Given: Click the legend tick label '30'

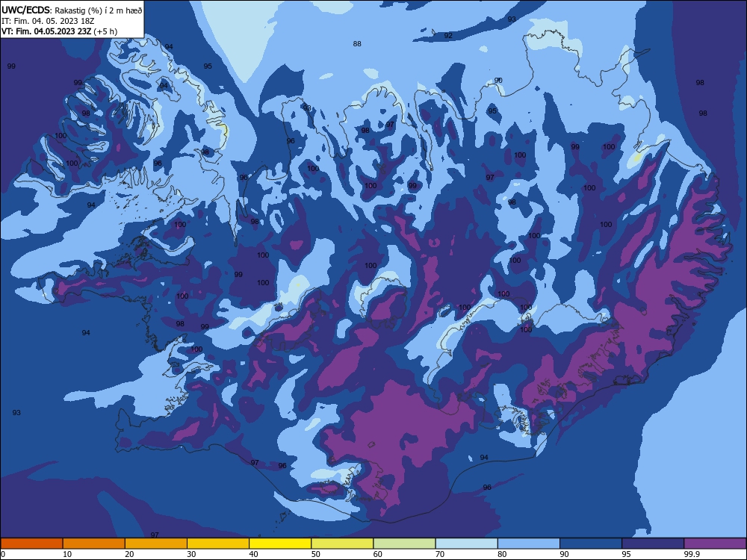Looking at the screenshot, I should [x=191, y=554].
